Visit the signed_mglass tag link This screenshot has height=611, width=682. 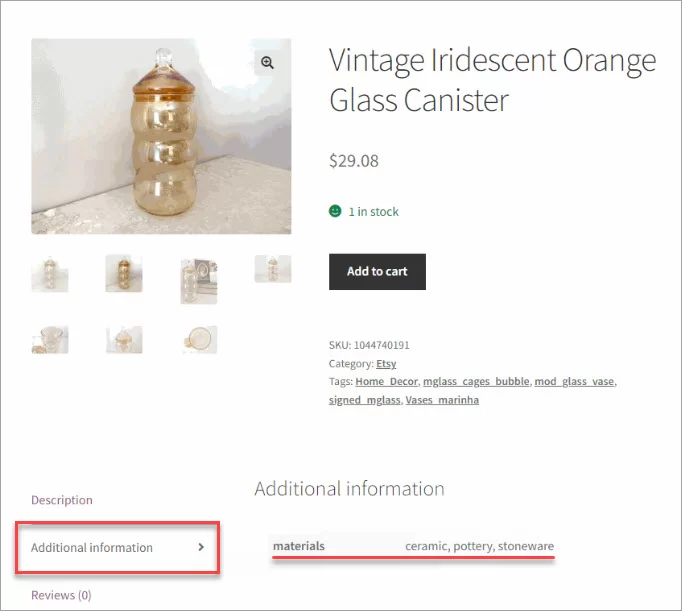[x=364, y=400]
